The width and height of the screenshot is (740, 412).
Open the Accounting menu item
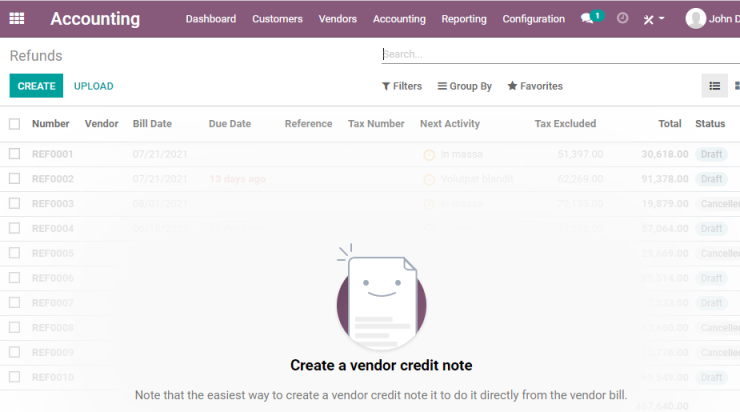pos(399,19)
